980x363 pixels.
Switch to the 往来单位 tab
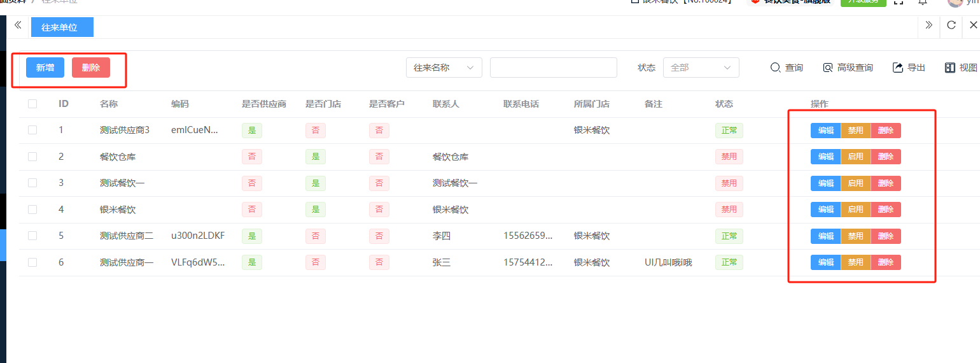62,27
